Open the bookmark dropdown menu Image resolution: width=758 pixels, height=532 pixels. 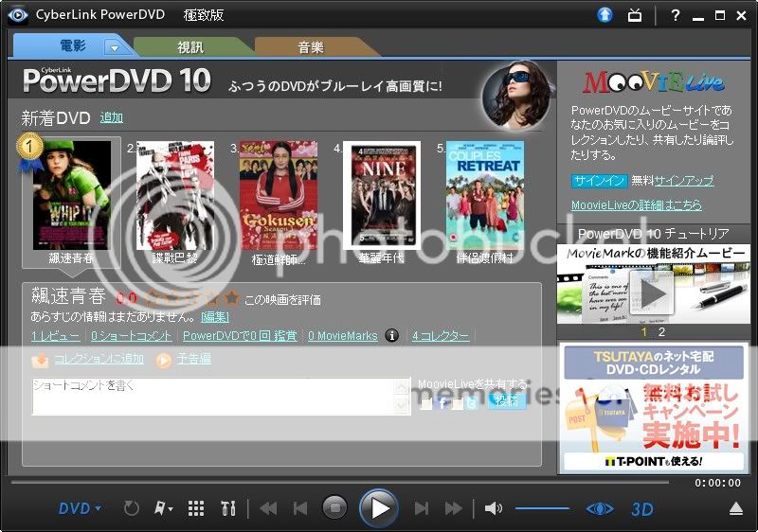pos(163,508)
